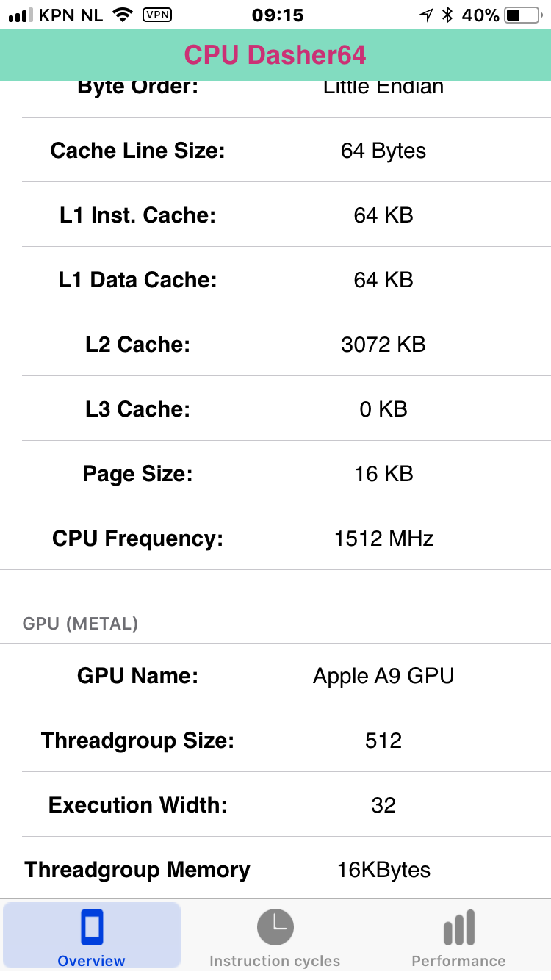Select the CPU Dasher64 title
This screenshot has width=551, height=980.
275,55
